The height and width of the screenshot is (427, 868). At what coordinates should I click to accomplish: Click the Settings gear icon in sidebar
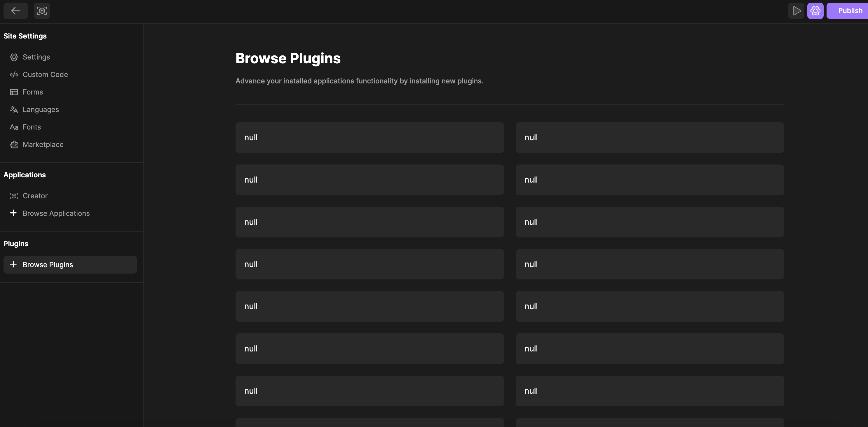pos(14,57)
